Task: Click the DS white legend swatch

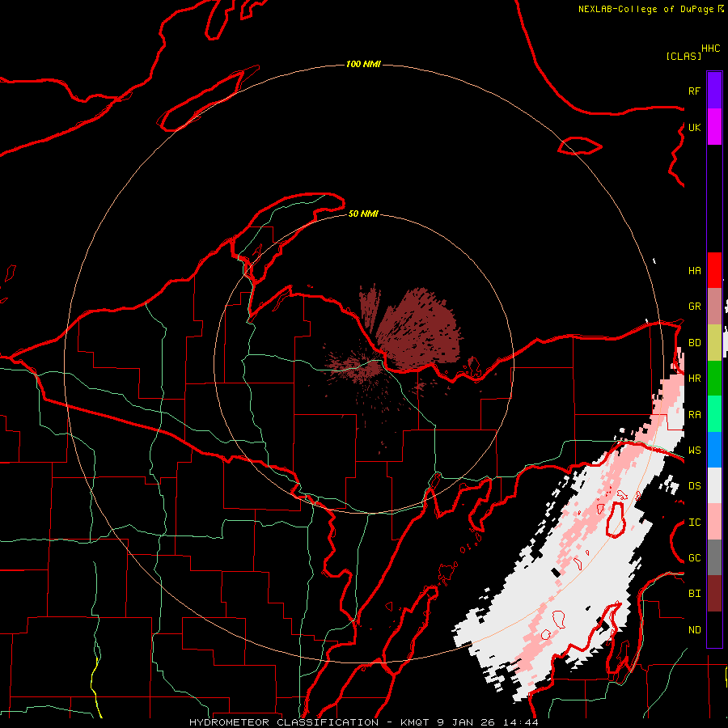Action: pos(714,485)
